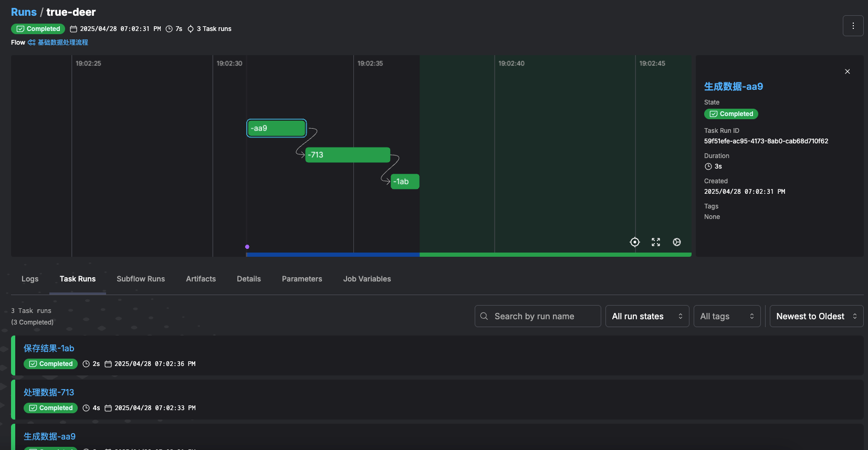Click the clock icon on 处理数据-713 row
The height and width of the screenshot is (450, 868).
click(86, 408)
